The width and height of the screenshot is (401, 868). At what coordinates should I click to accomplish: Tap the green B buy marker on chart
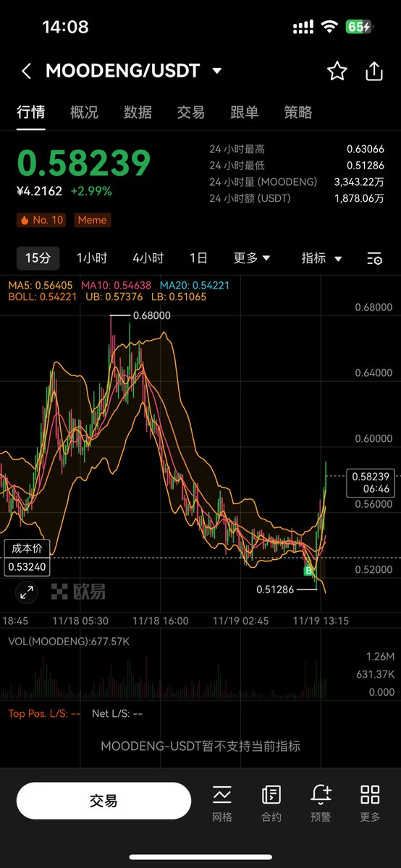(x=309, y=571)
